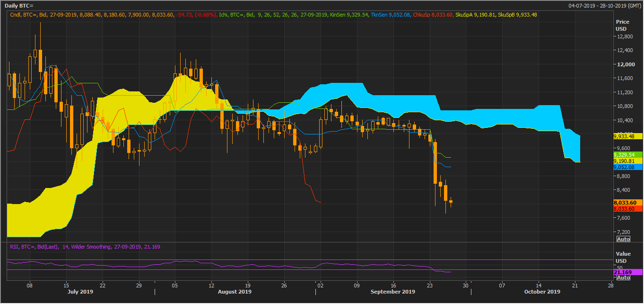Click the green 9,329.54 price axis tag
The width and height of the screenshot is (644, 304).
click(x=627, y=155)
